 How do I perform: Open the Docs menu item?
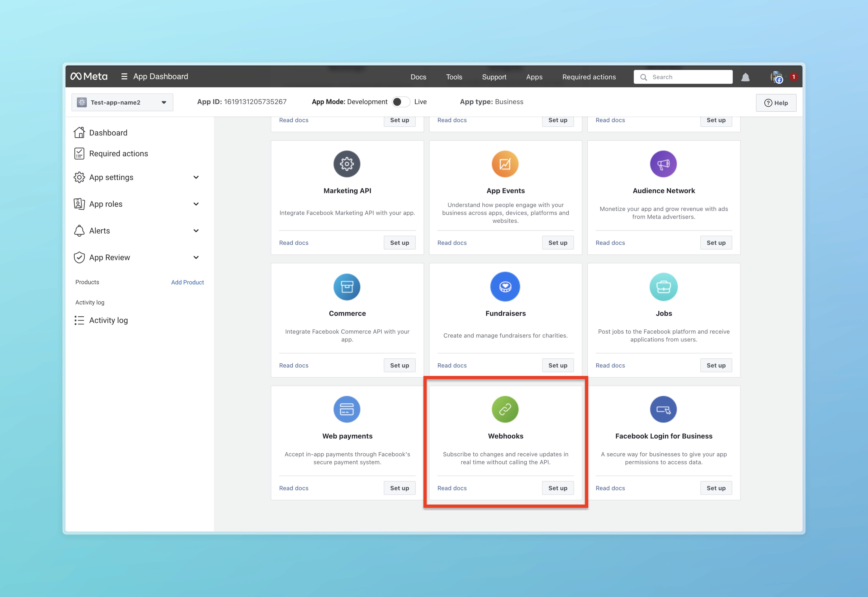tap(418, 77)
